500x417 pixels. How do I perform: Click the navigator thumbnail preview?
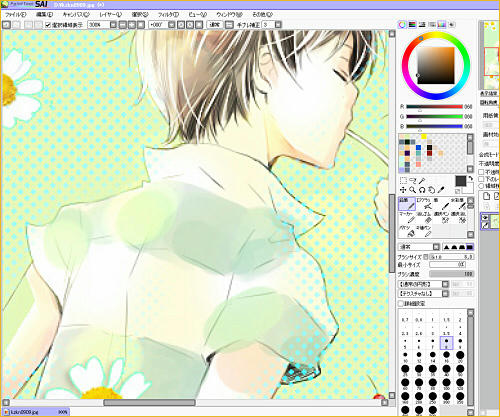490,54
